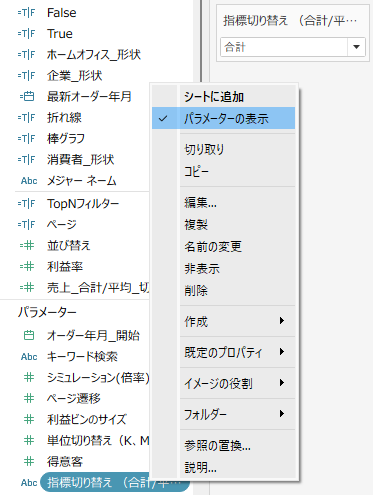Select the 単位切り替え parameter
Viewport: 373px width, 495px height.
[98, 441]
